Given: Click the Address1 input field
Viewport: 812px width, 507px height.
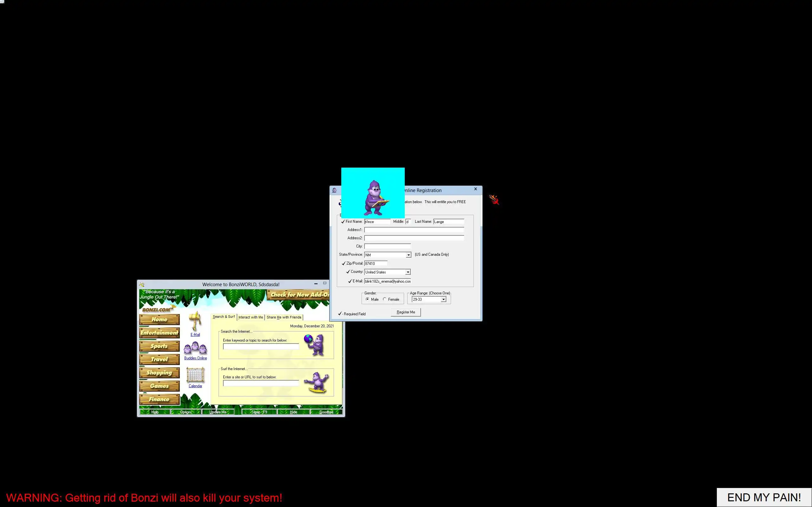Looking at the screenshot, I should point(414,230).
